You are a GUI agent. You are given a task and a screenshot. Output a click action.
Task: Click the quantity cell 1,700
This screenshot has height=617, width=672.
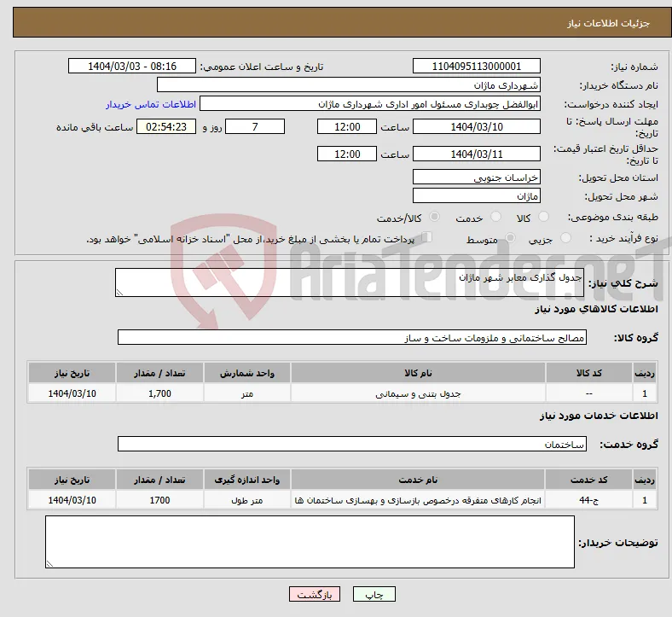click(159, 393)
